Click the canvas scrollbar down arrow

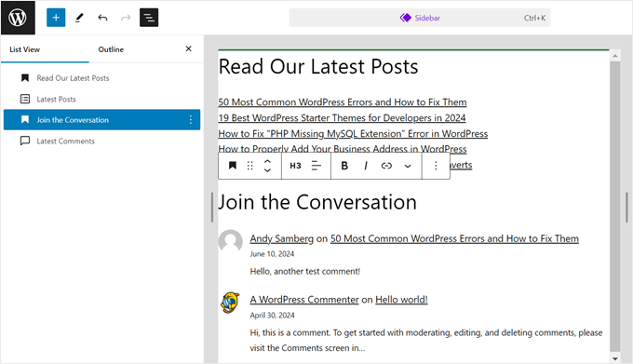[614, 358]
